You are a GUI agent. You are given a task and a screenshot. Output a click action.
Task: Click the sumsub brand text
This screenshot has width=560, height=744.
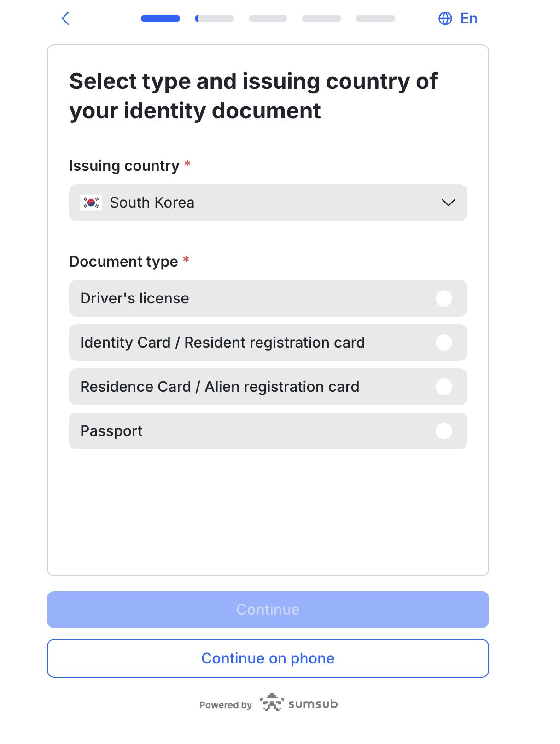[x=313, y=704]
